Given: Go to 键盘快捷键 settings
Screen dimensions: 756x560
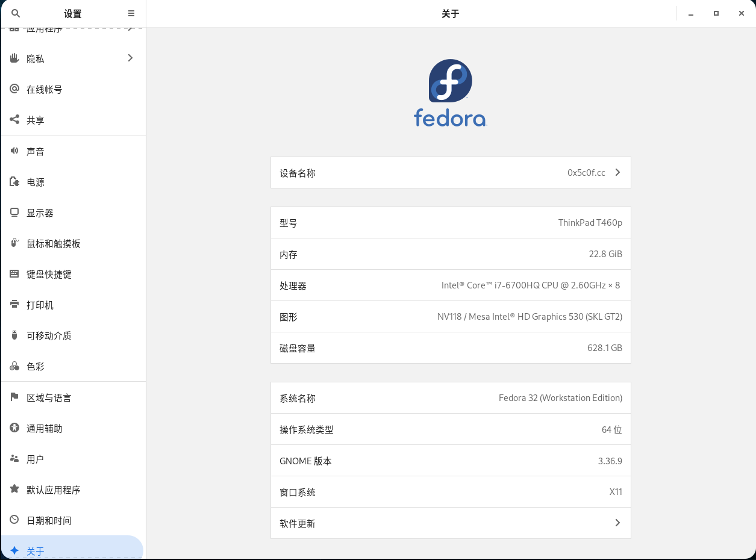Looking at the screenshot, I should 73,274.
